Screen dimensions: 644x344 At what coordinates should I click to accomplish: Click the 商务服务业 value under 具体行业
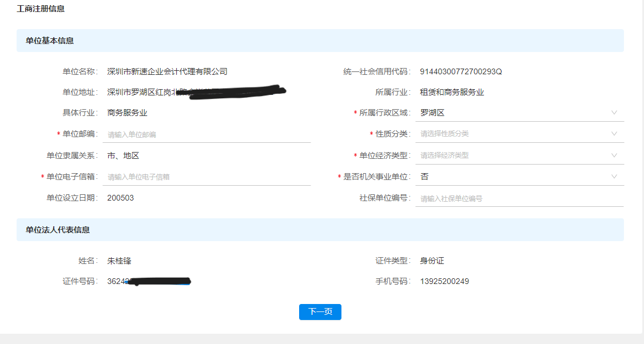[127, 113]
